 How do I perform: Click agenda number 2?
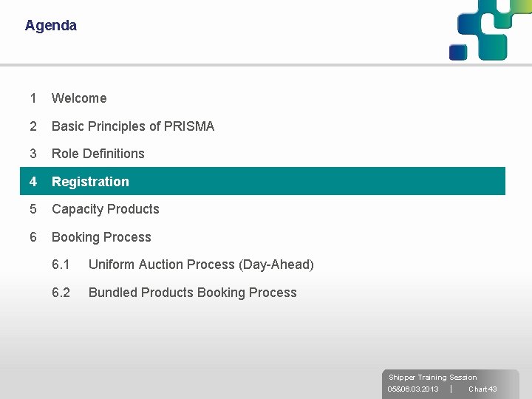point(33,126)
